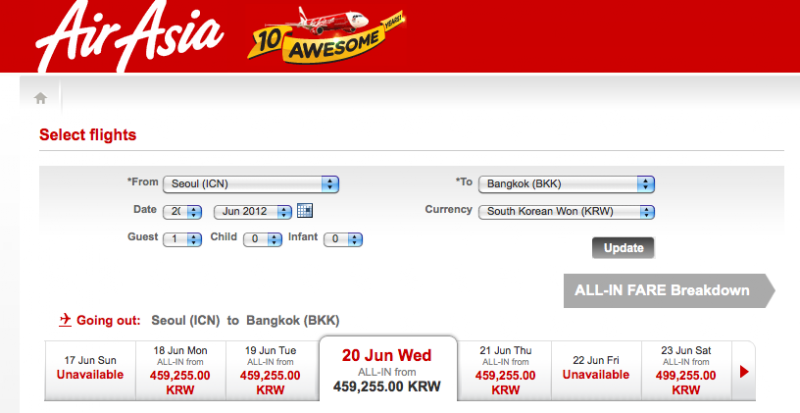Viewport: 800px width, 413px height.
Task: Select the 20 Jun Wed date tab
Action: pyautogui.click(x=387, y=370)
